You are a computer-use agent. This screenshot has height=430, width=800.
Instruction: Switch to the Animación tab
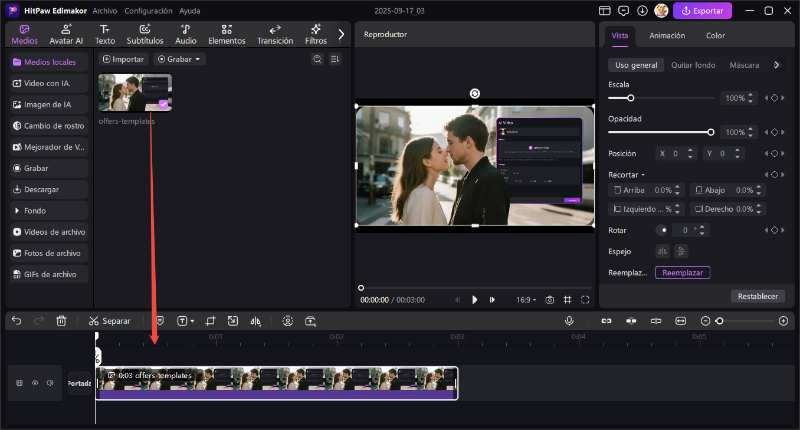(x=667, y=35)
